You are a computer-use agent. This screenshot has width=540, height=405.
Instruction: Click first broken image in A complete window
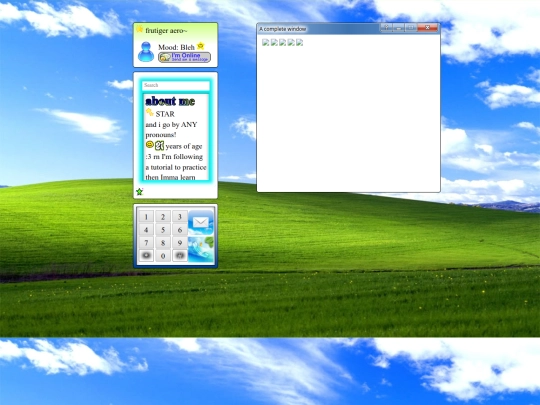266,42
